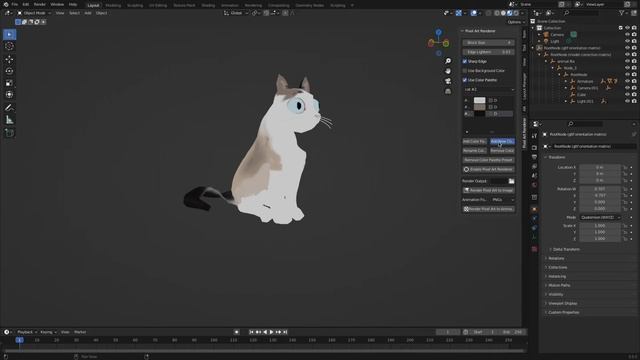The height and width of the screenshot is (360, 640).
Task: Select the Transform tool
Action: (9, 95)
